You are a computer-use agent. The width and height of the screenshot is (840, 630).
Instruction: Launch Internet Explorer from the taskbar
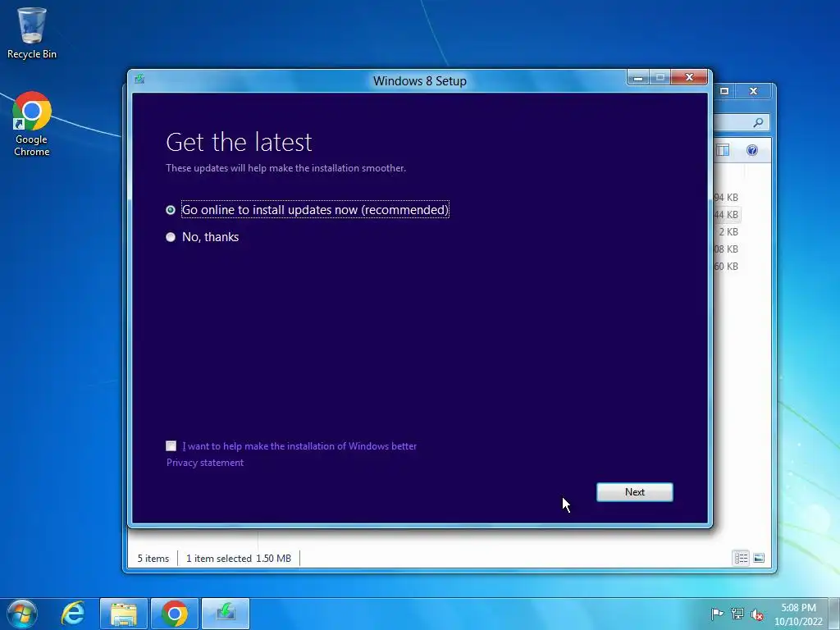[x=73, y=614]
